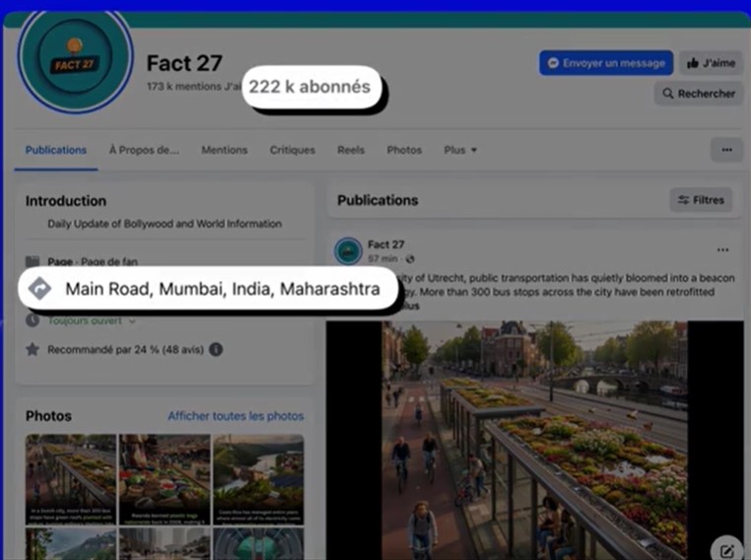Open the post's three-dot options menu
This screenshot has width=751, height=560.
click(722, 250)
